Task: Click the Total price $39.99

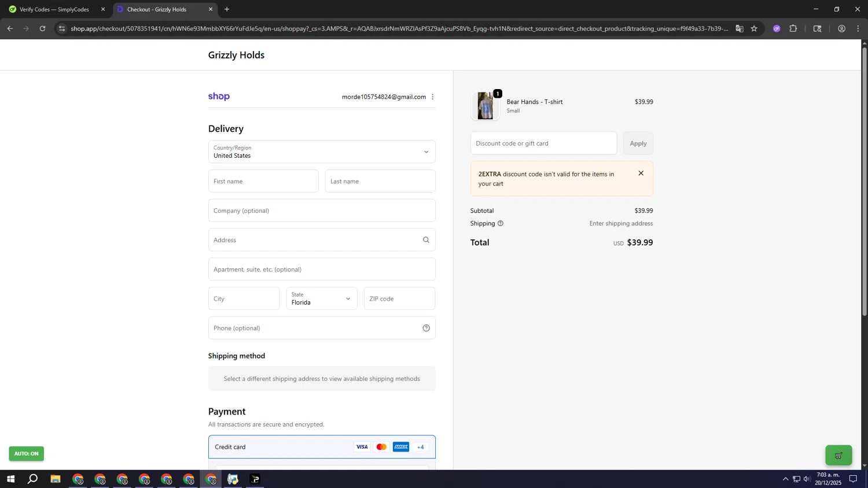Action: 640,243
